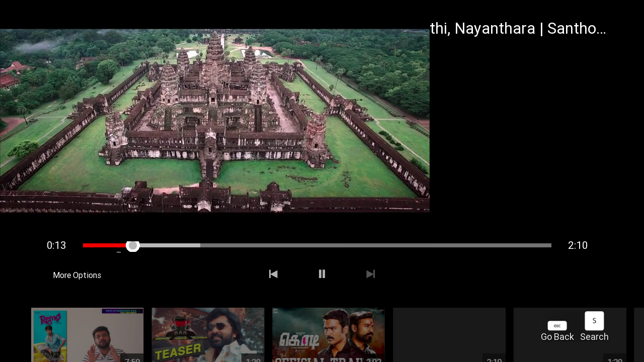Click the 2:10 total duration label

tap(578, 245)
